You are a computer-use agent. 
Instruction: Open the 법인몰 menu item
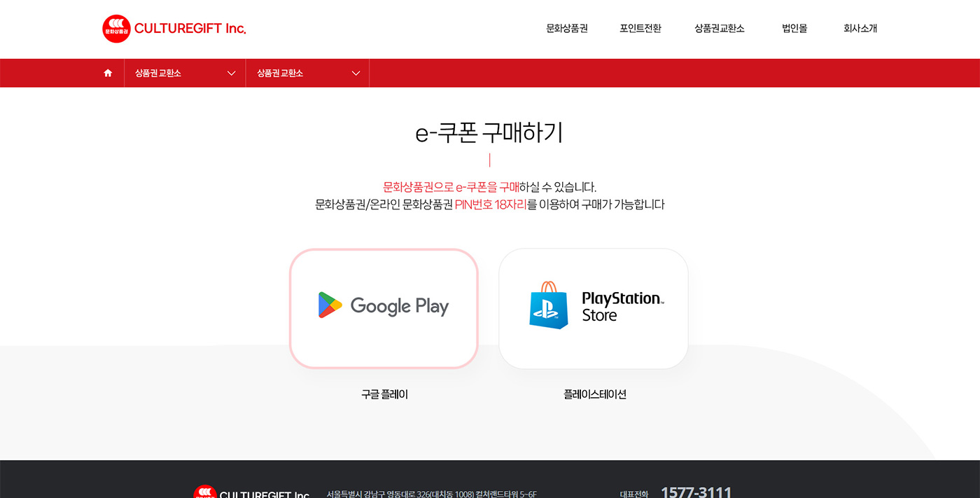coord(794,29)
